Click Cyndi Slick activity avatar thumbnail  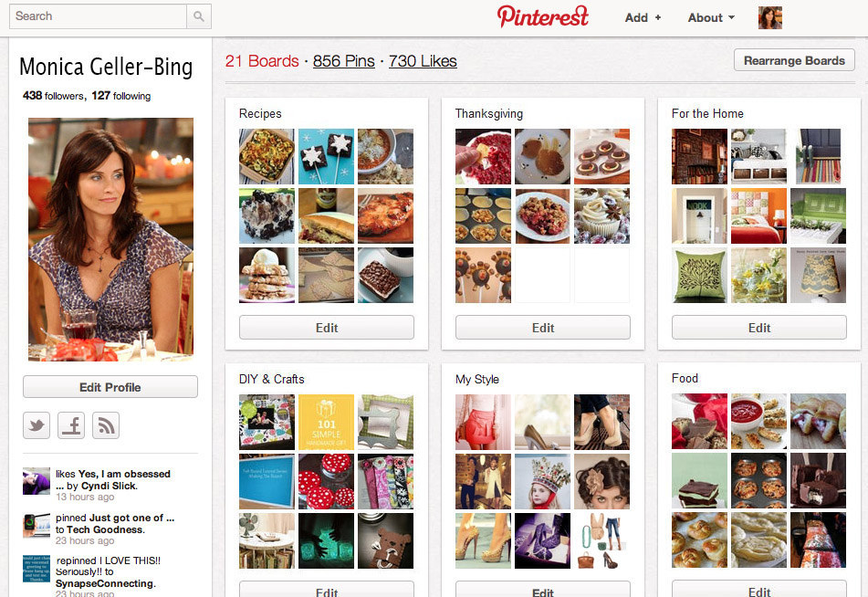coord(36,481)
